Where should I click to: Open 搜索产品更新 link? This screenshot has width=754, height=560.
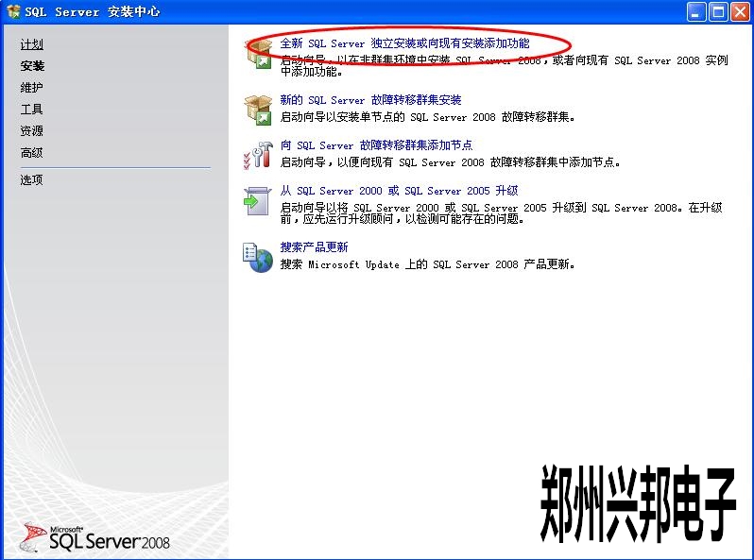click(314, 247)
